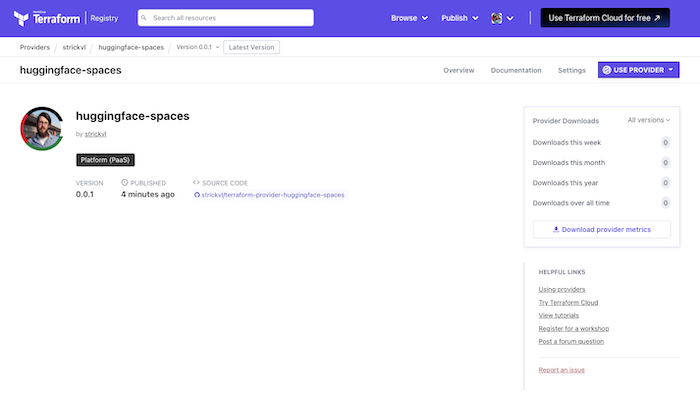The image size is (700, 404).
Task: Click the search magnifier icon
Action: coord(146,18)
